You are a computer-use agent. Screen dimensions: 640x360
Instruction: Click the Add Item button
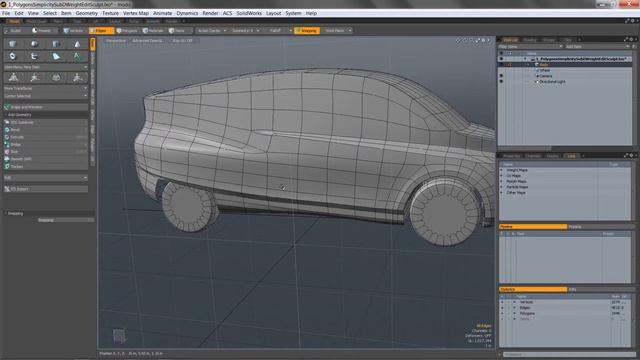click(597, 47)
